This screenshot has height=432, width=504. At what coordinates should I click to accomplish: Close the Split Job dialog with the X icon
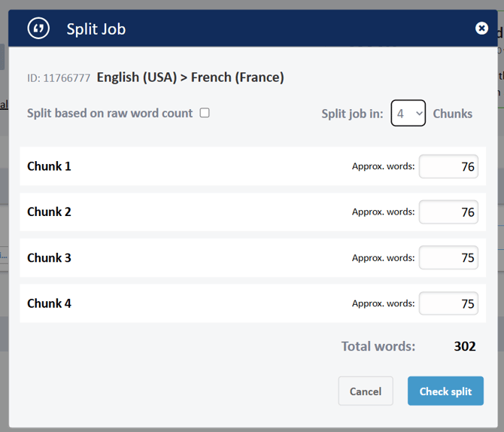[x=481, y=29]
